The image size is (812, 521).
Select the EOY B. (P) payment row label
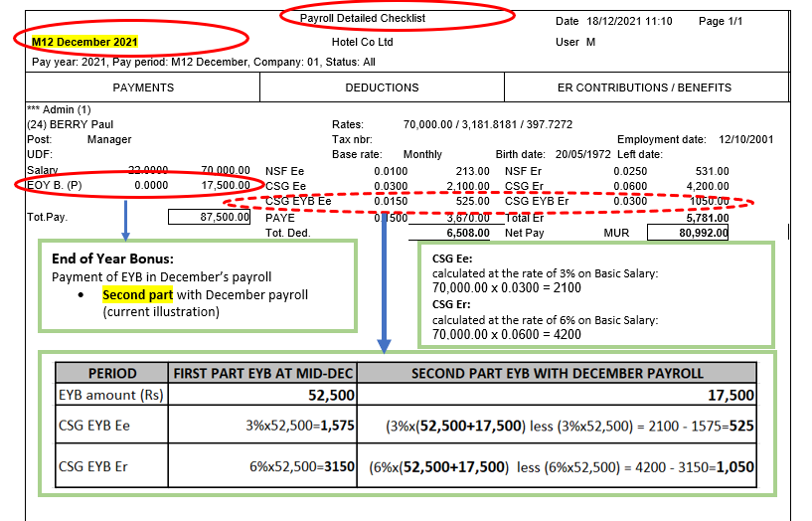58,185
